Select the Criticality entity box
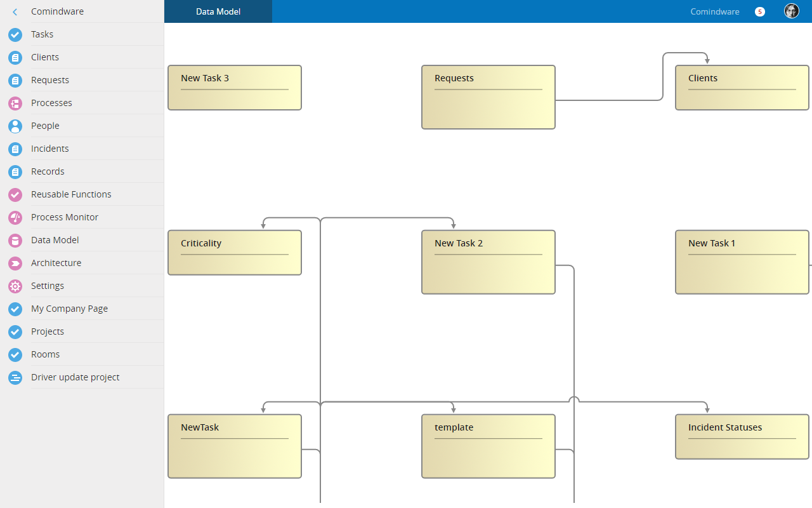 point(235,253)
